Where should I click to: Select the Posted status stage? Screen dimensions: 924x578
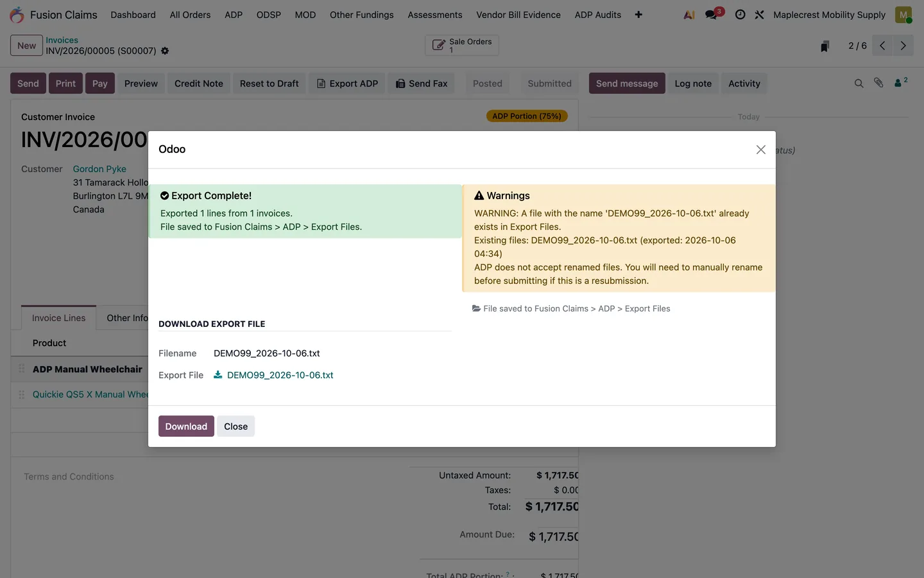pos(488,83)
